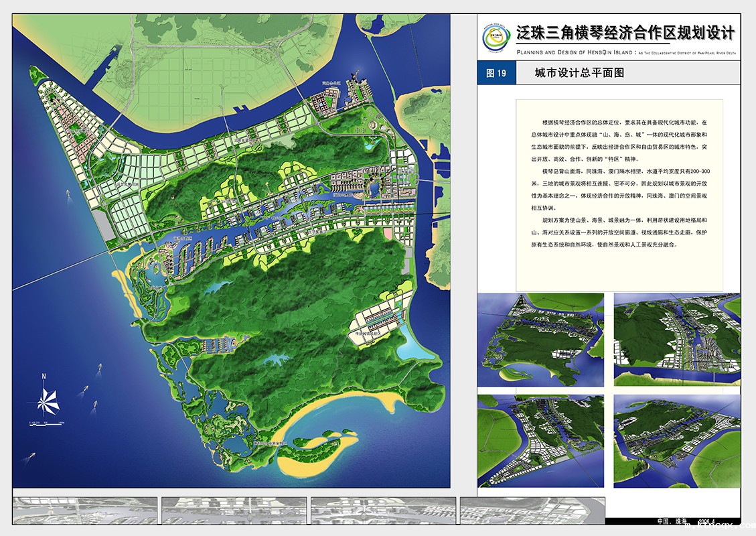Click the first grayscale strip image at bottom-left
Image resolution: width=756 pixels, height=536 pixels.
85,511
